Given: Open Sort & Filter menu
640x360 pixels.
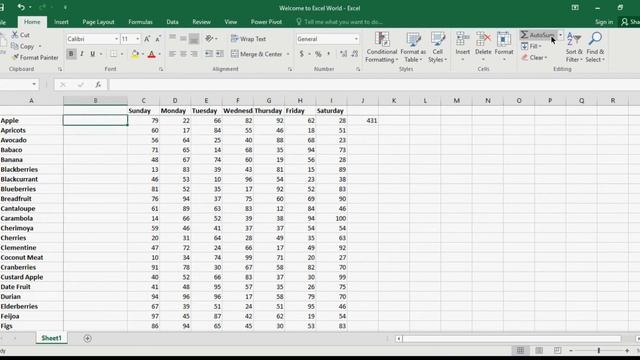Looking at the screenshot, I should [574, 47].
